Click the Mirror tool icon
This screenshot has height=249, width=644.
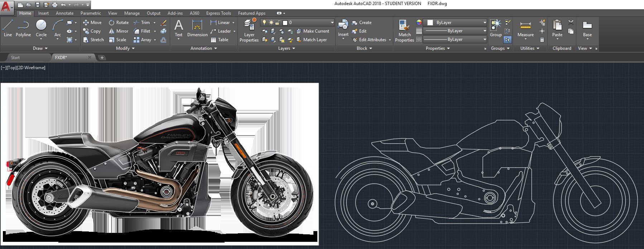pos(112,31)
